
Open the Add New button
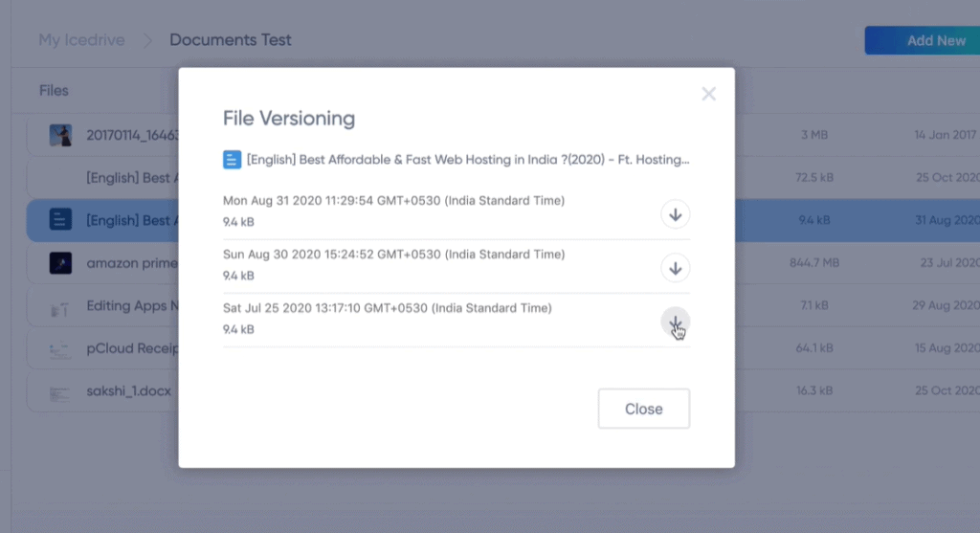[x=923, y=40]
